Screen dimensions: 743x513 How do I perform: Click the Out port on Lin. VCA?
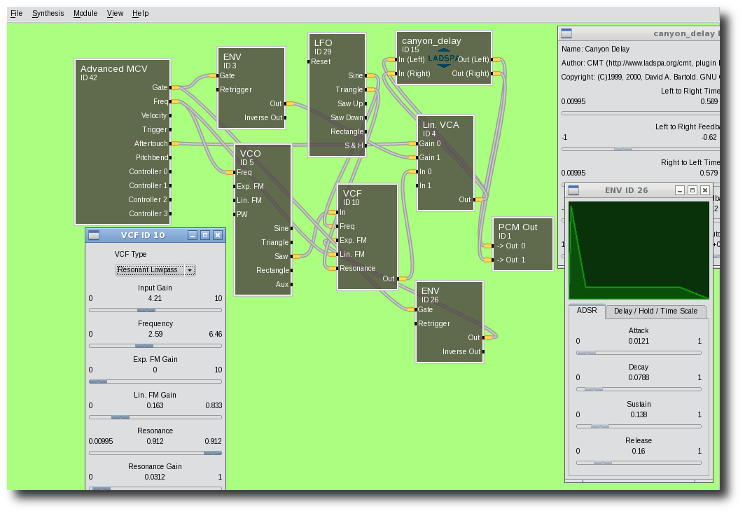[x=476, y=200]
